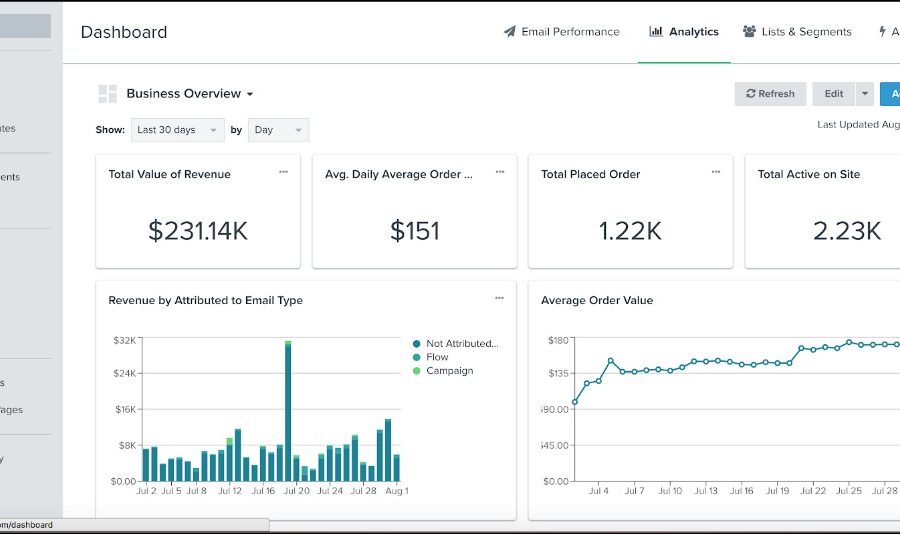Open options menu on Total Placed Order card
Screen dimensions: 900x534
click(716, 172)
